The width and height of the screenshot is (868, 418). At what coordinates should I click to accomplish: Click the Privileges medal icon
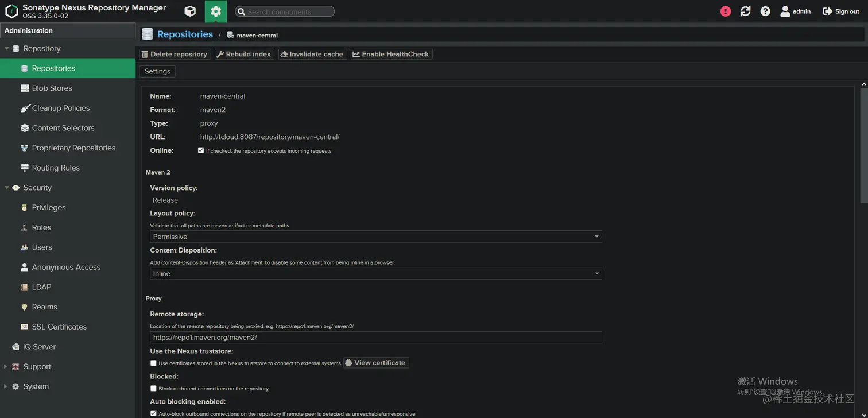[24, 208]
